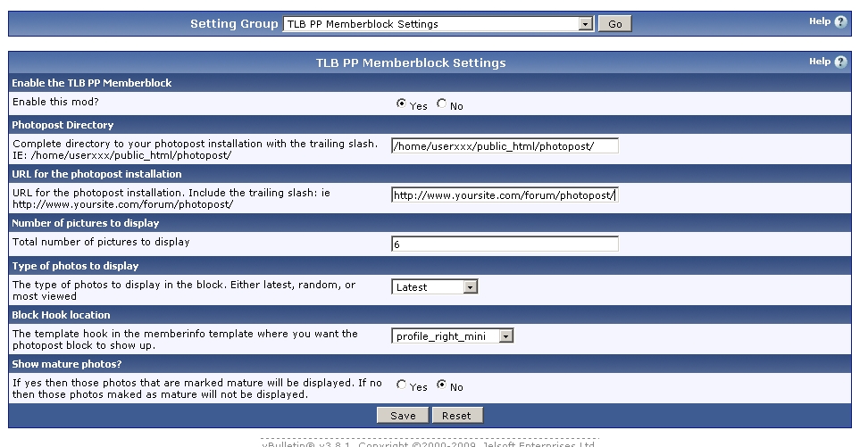This screenshot has width=868, height=447.
Task: Click the Yes label under Show mature photos
Action: point(419,387)
